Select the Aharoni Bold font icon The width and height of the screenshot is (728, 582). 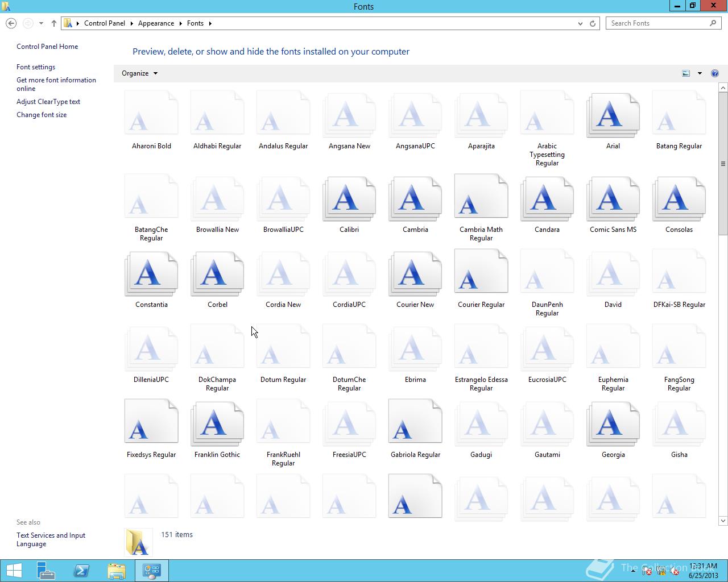point(151,113)
